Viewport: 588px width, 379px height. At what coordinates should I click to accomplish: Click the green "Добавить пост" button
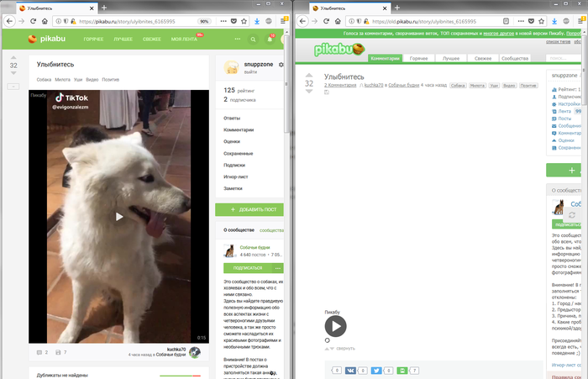pyautogui.click(x=249, y=209)
